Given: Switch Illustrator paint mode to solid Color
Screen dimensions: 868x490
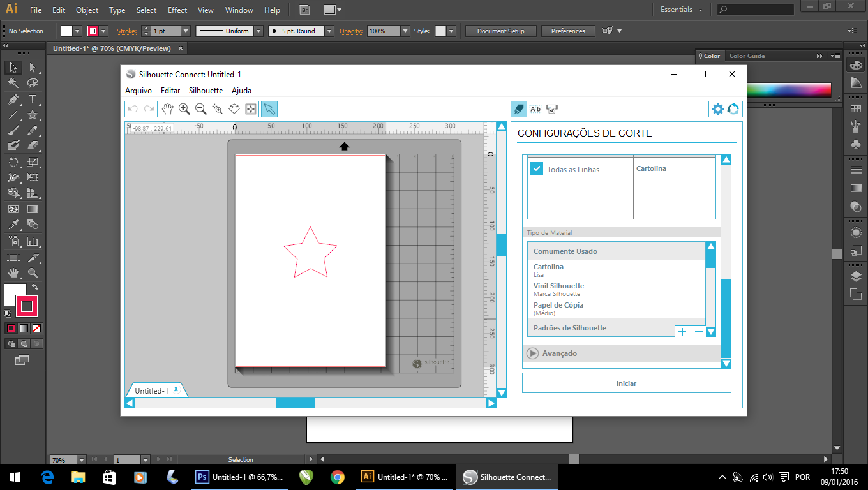Looking at the screenshot, I should pyautogui.click(x=11, y=328).
